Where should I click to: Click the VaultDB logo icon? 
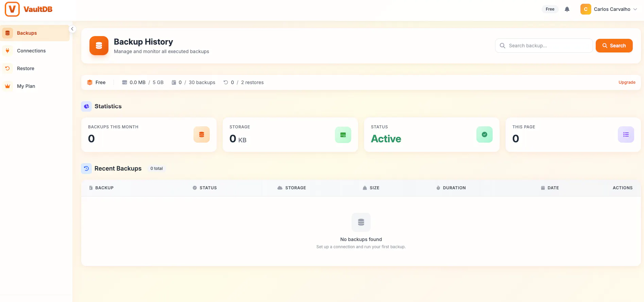click(12, 9)
